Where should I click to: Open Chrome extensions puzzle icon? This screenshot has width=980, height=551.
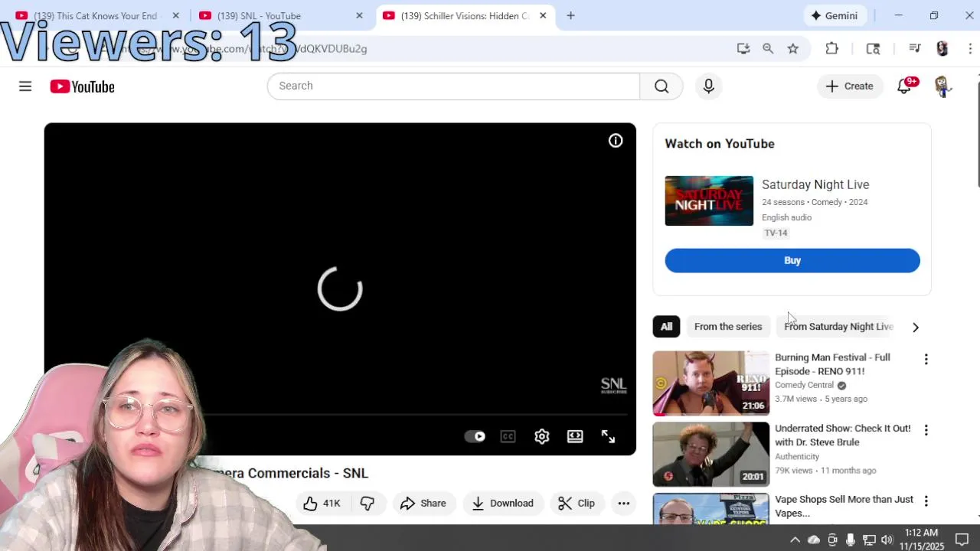coord(832,48)
